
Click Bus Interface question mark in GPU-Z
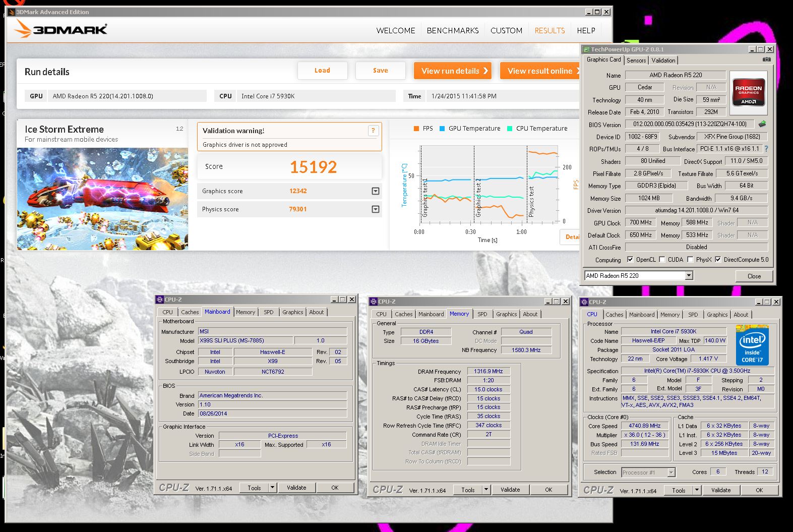[766, 149]
